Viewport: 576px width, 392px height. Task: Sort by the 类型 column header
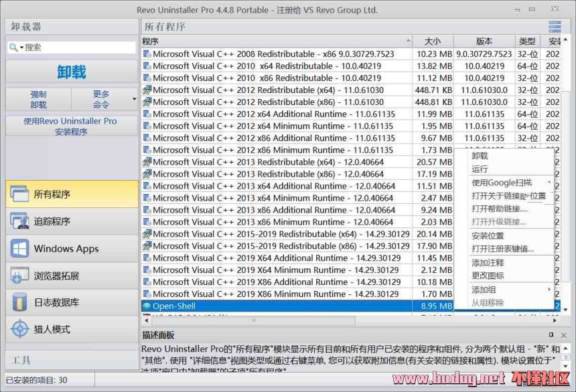(x=527, y=41)
